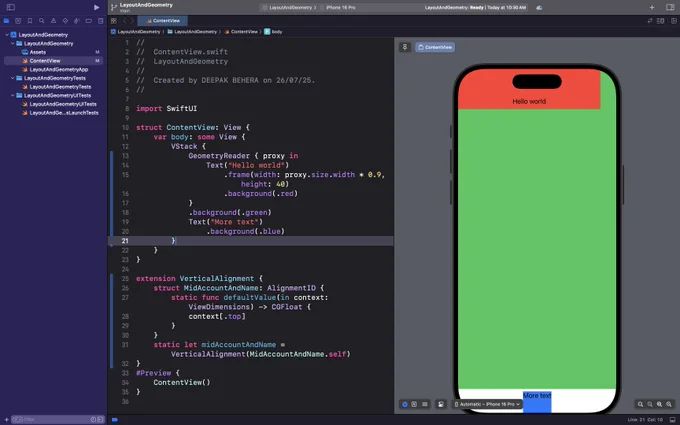Click line number 21 in the gutter
Screen dimensions: 680x425
tap(125, 241)
